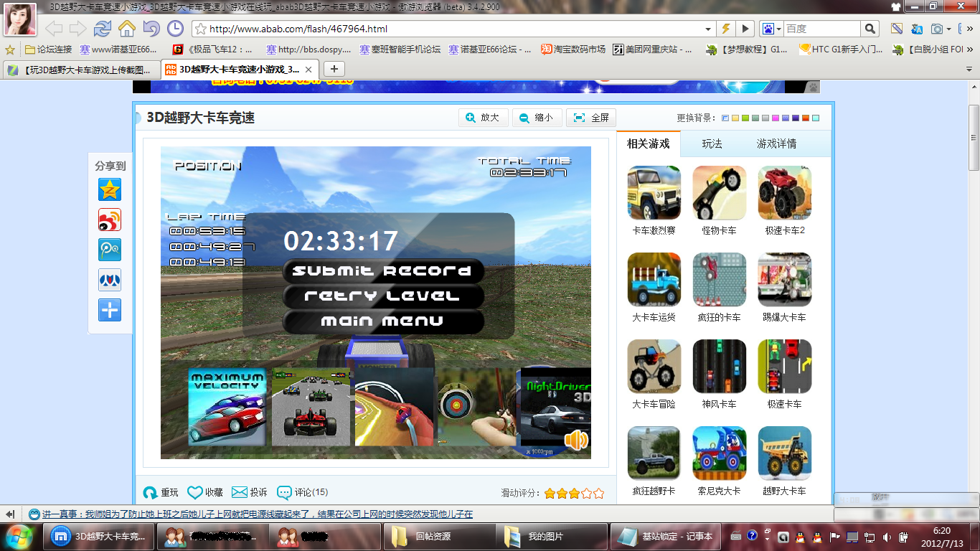Click Retry Level button in game

(x=383, y=296)
